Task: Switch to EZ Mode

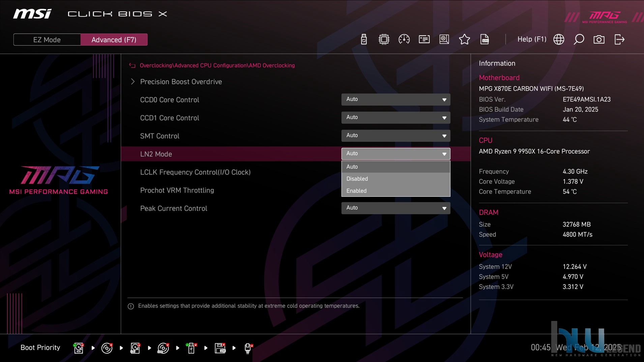Action: pos(47,40)
